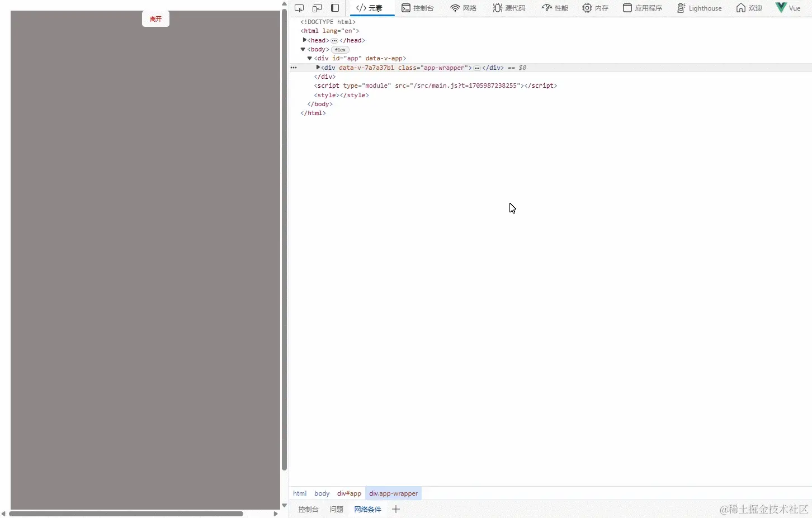Screen dimensions: 812x518
Task: Click the plus to add a drawer tab
Action: pyautogui.click(x=395, y=509)
